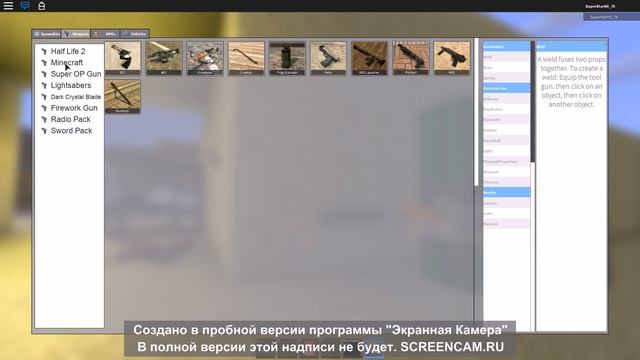The height and width of the screenshot is (360, 640).
Task: Select the AR2 pulse rifle thumbnail
Action: point(164,58)
